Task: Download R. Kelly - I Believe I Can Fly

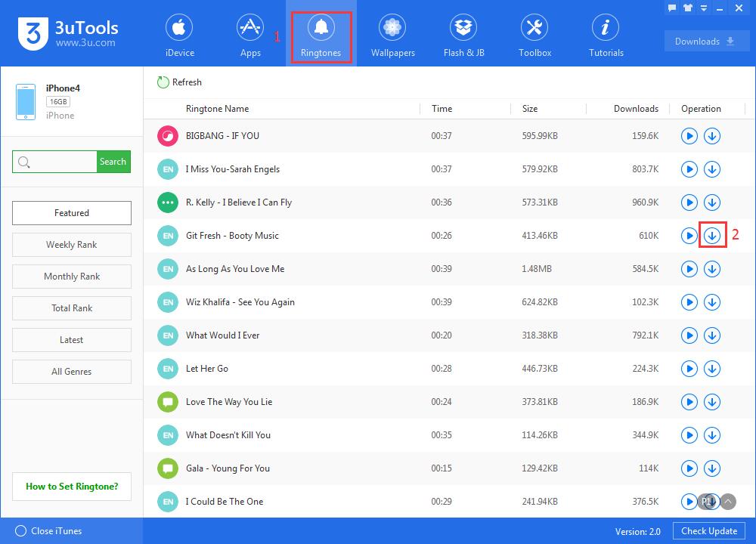Action: 712,202
